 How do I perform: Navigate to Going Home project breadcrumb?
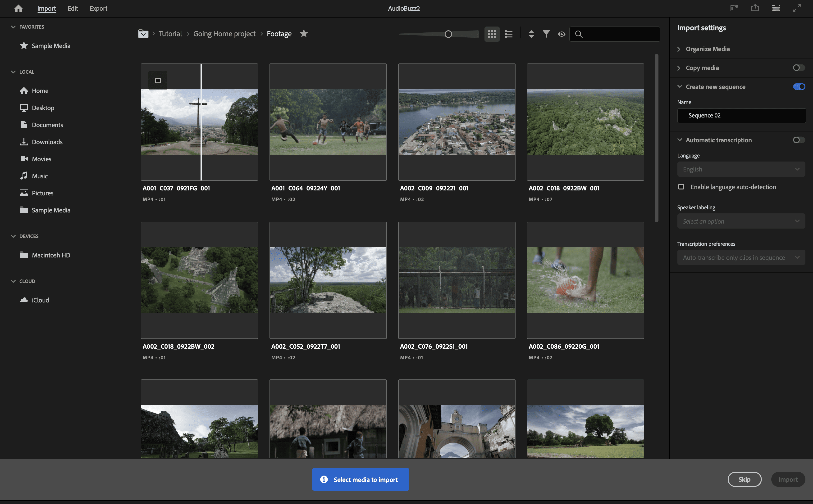[224, 34]
